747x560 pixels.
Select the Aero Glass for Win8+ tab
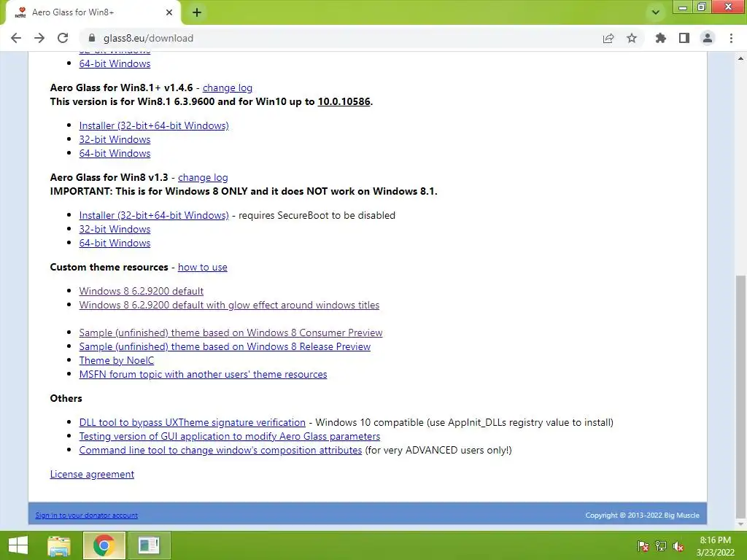93,12
